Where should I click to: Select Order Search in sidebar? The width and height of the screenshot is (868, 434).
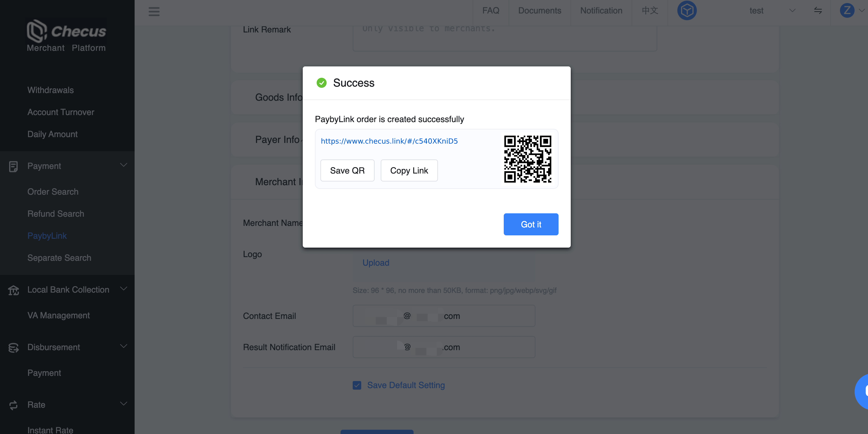click(x=53, y=192)
